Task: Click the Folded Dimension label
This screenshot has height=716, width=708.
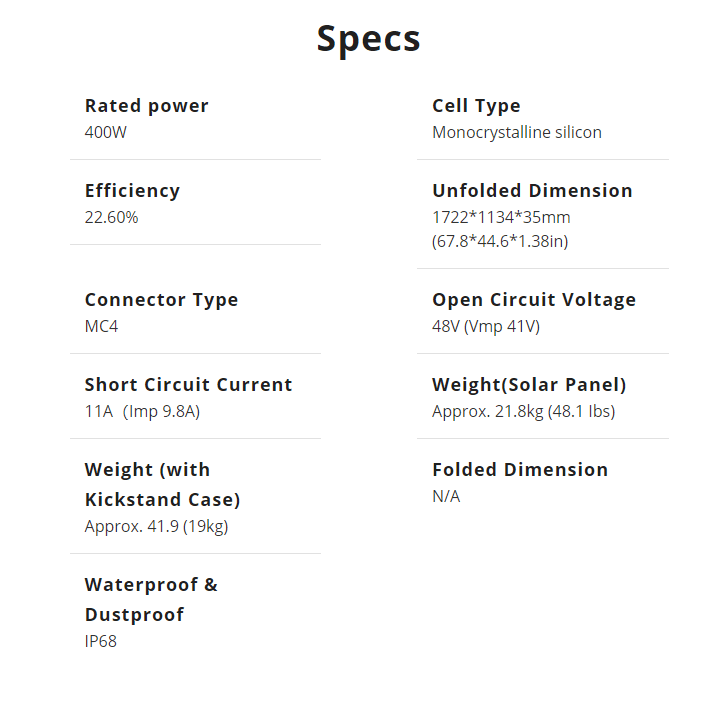Action: (519, 470)
